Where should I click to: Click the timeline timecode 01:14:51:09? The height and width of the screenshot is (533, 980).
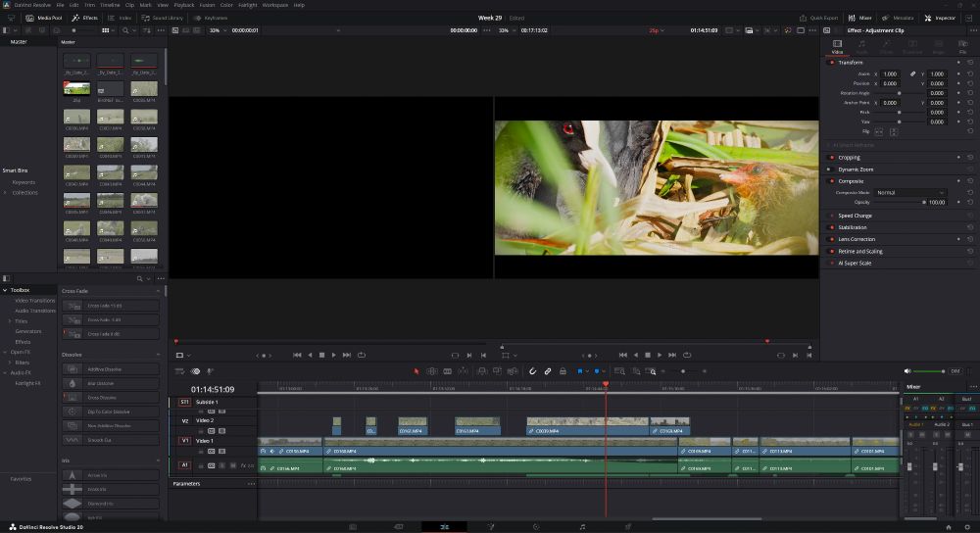point(213,389)
